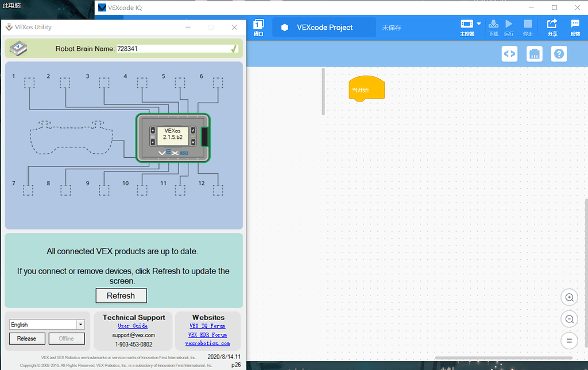Open the share (分享) icon
Screen dimensions: 588x370
552,25
